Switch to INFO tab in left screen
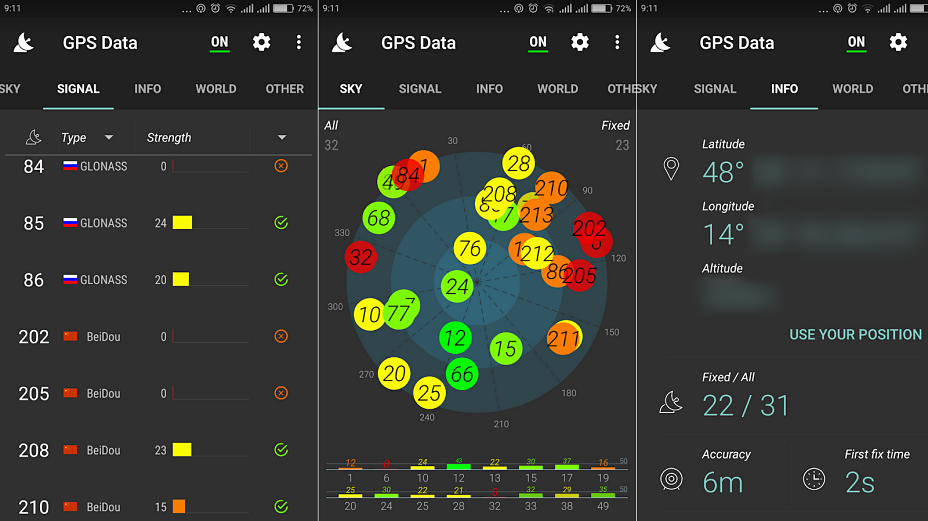This screenshot has height=521, width=928. point(147,89)
